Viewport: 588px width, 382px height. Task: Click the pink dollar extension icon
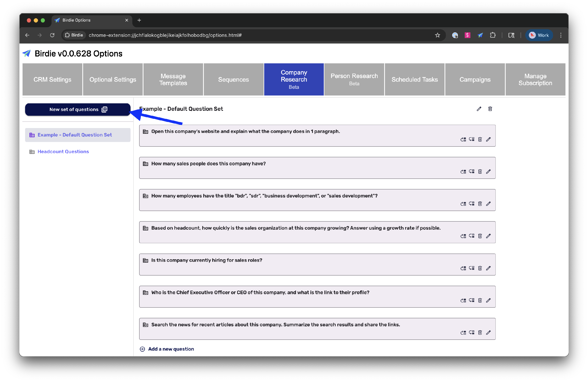click(467, 35)
